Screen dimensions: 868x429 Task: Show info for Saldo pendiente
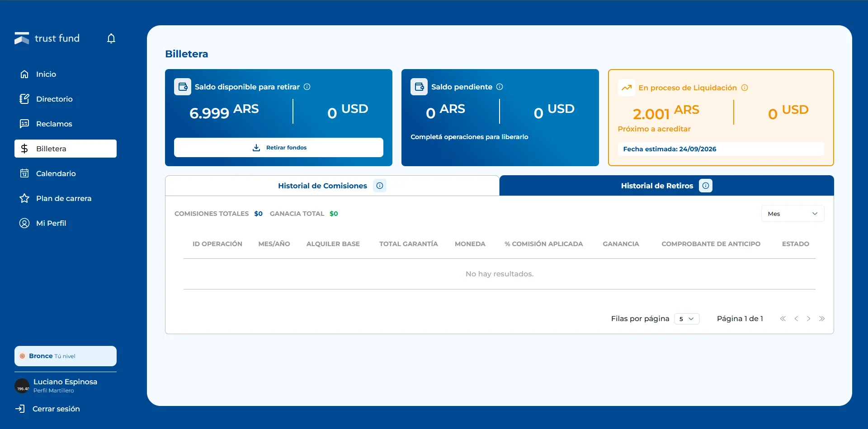tap(500, 87)
